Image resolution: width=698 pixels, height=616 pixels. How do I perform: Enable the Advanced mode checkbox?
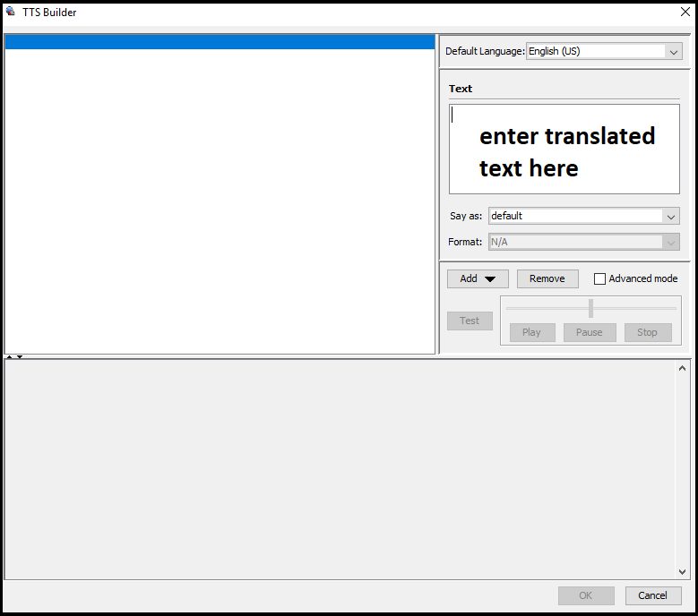click(x=599, y=278)
